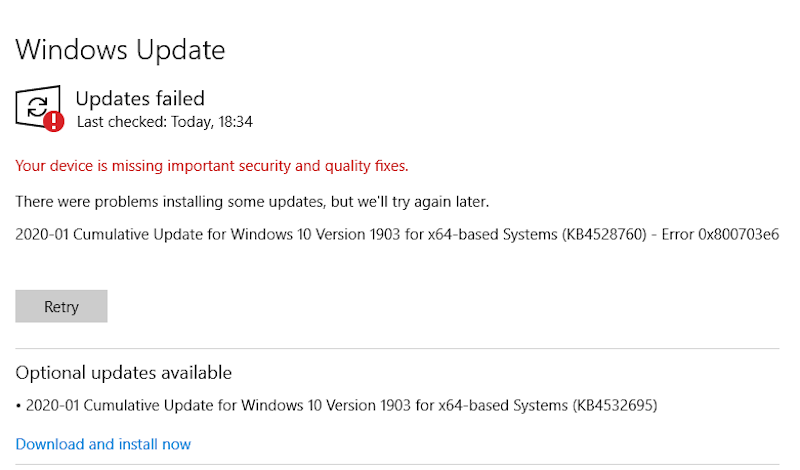
Task: Click 'we'll try again later' phrase
Action: [424, 202]
